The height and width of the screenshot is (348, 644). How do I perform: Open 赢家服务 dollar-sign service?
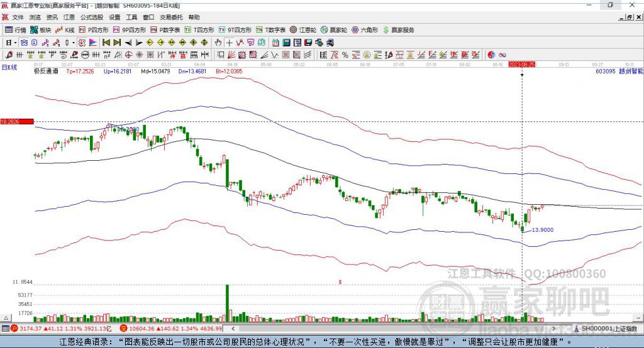pyautogui.click(x=398, y=30)
